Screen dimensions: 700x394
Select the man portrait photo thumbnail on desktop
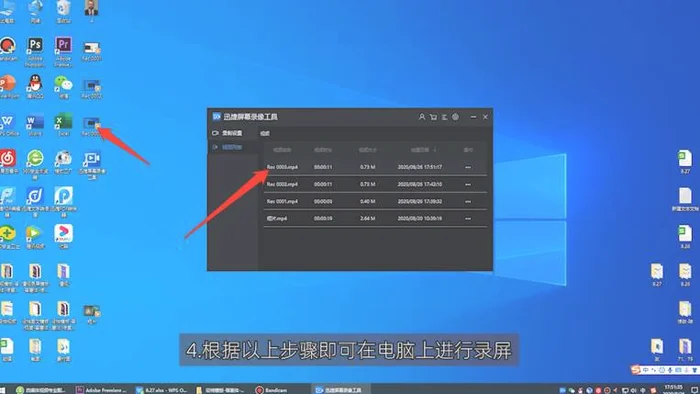click(x=92, y=11)
